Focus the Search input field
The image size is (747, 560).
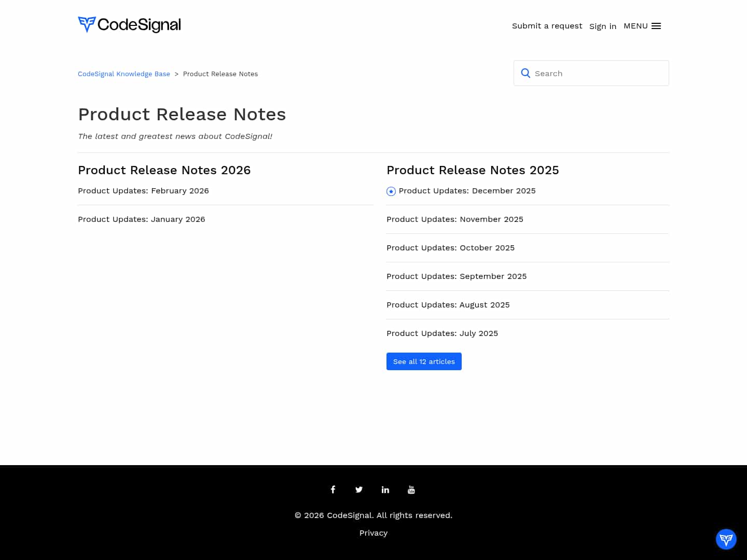tap(591, 74)
